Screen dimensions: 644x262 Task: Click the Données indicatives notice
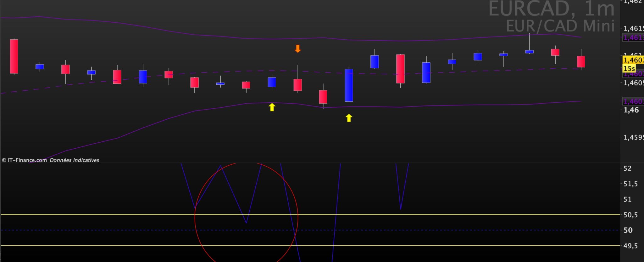coord(74,160)
